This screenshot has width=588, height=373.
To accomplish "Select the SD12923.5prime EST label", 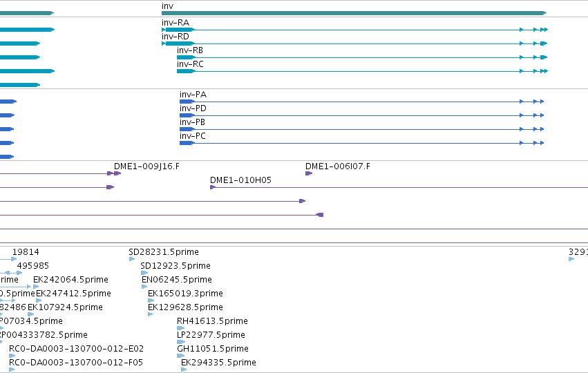I will (x=176, y=266).
